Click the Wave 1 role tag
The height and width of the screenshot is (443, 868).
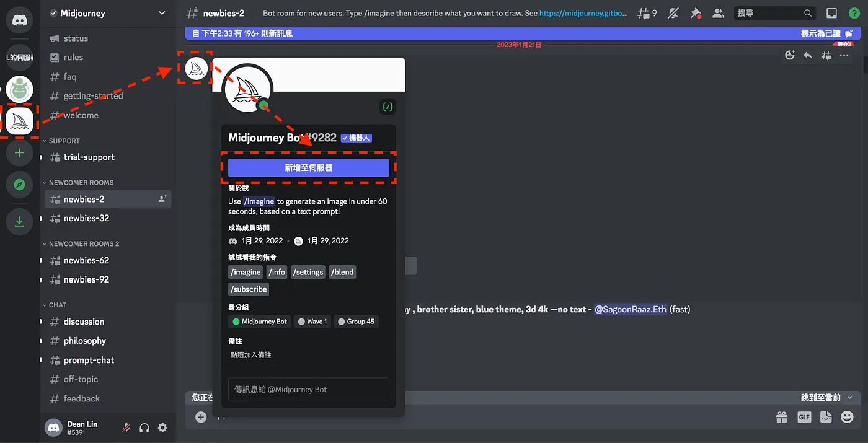(x=312, y=322)
